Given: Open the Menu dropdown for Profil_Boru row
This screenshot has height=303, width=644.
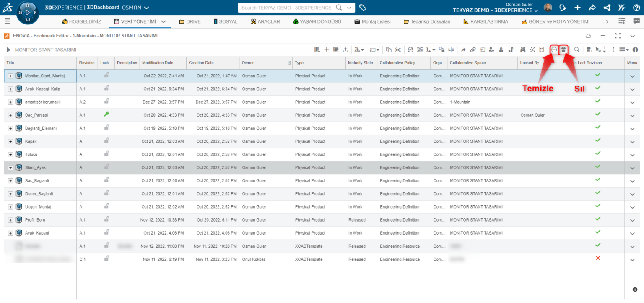Looking at the screenshot, I should click(632, 219).
